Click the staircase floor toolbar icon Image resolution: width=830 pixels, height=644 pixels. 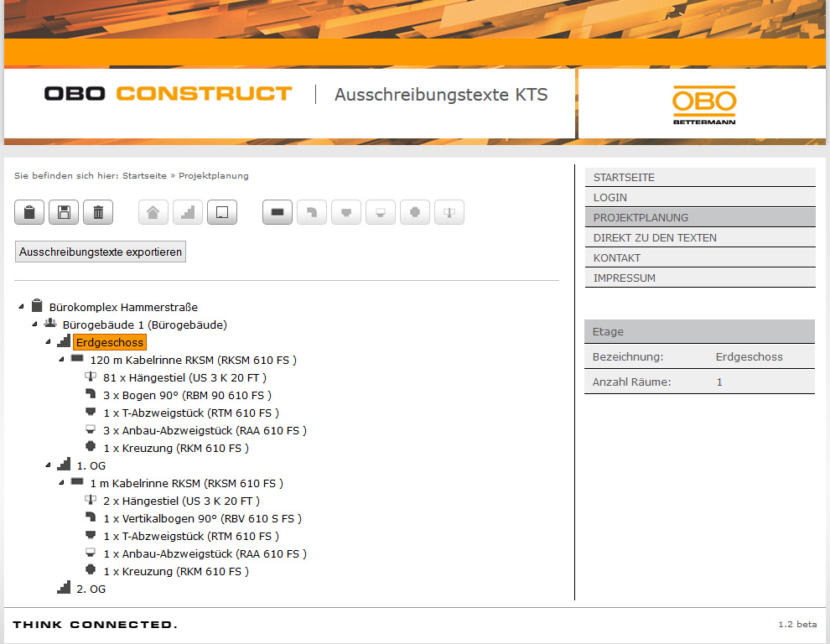click(188, 212)
